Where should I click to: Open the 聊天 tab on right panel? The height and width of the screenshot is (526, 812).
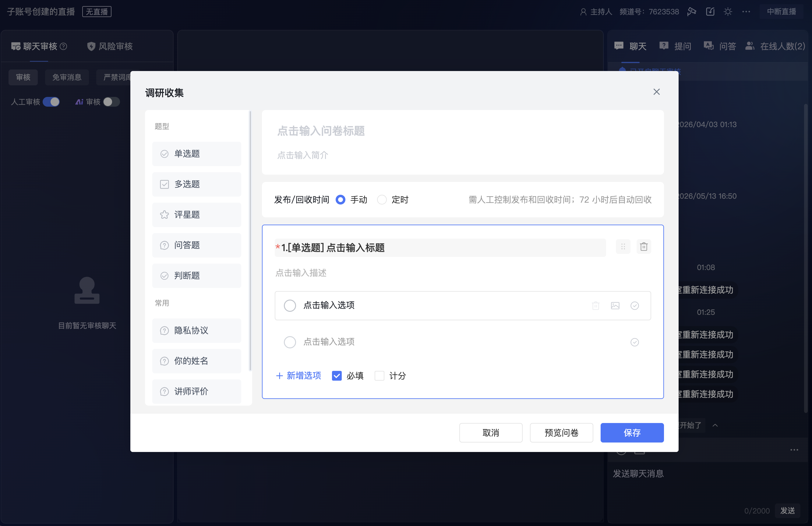(630, 46)
